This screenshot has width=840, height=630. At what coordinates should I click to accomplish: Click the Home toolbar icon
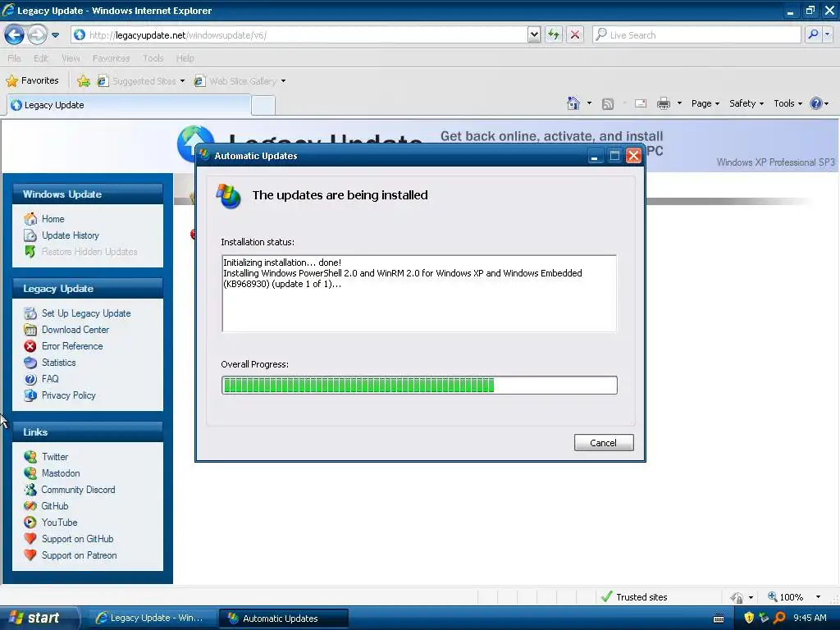click(573, 103)
